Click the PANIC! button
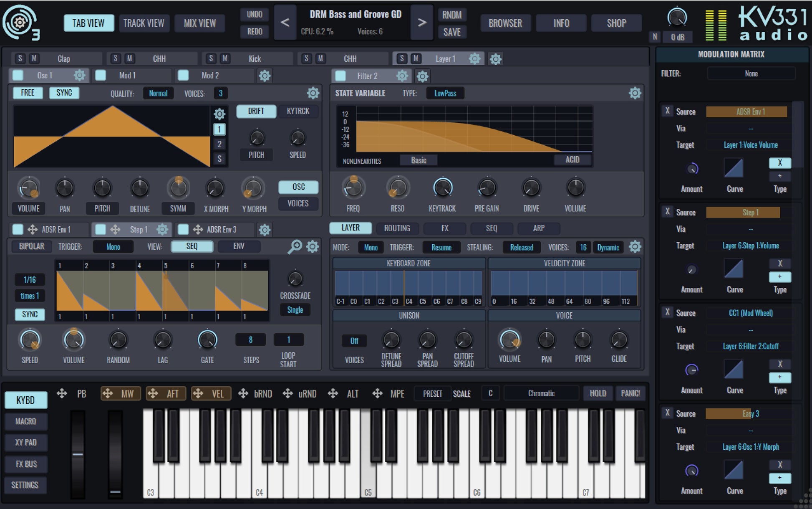812x509 pixels. coord(630,393)
